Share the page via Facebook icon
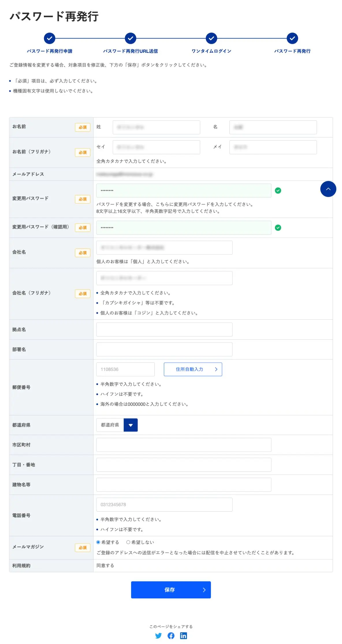The image size is (342, 644). 171,636
